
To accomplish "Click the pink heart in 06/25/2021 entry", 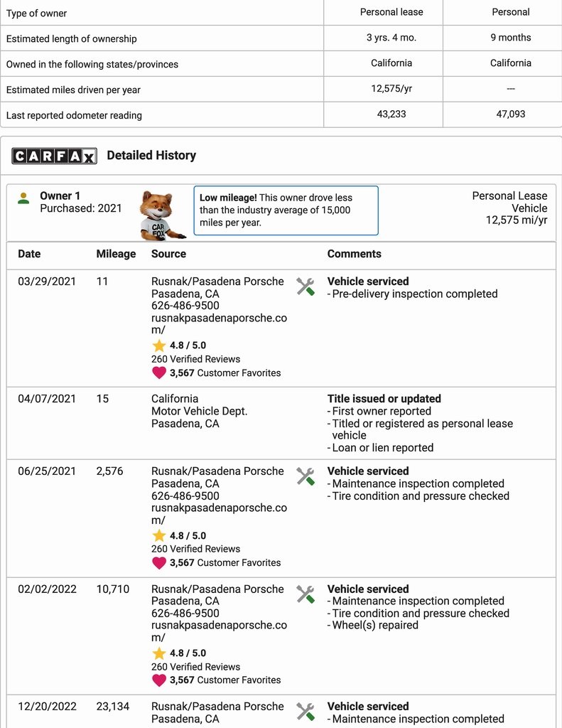I will (x=159, y=562).
